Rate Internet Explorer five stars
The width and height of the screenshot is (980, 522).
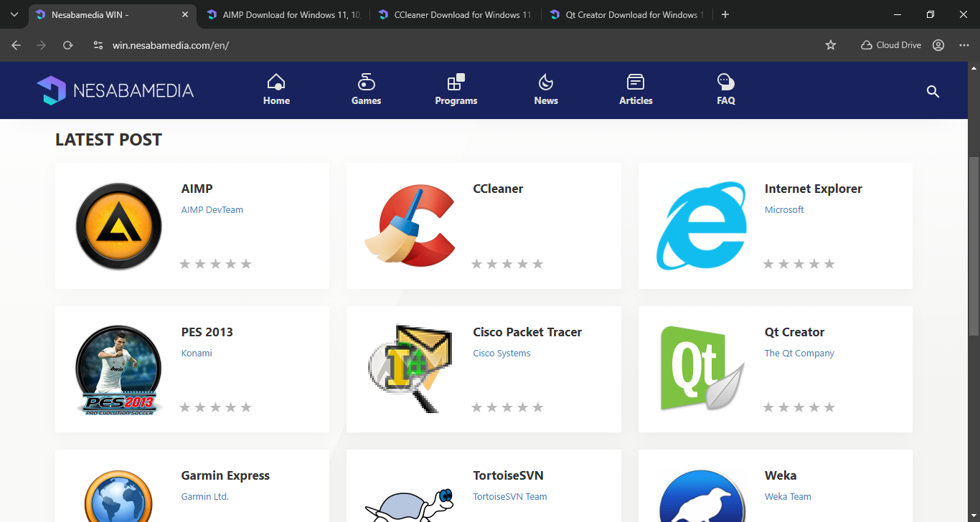829,264
